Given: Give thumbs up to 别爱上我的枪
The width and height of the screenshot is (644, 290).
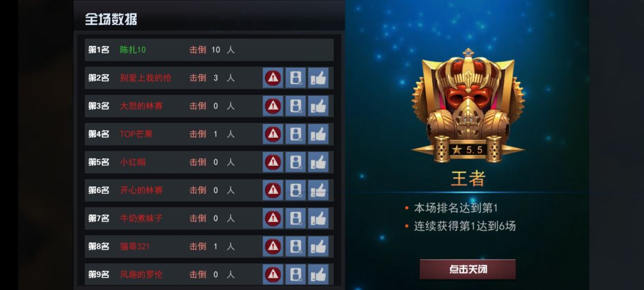Looking at the screenshot, I should (x=318, y=78).
